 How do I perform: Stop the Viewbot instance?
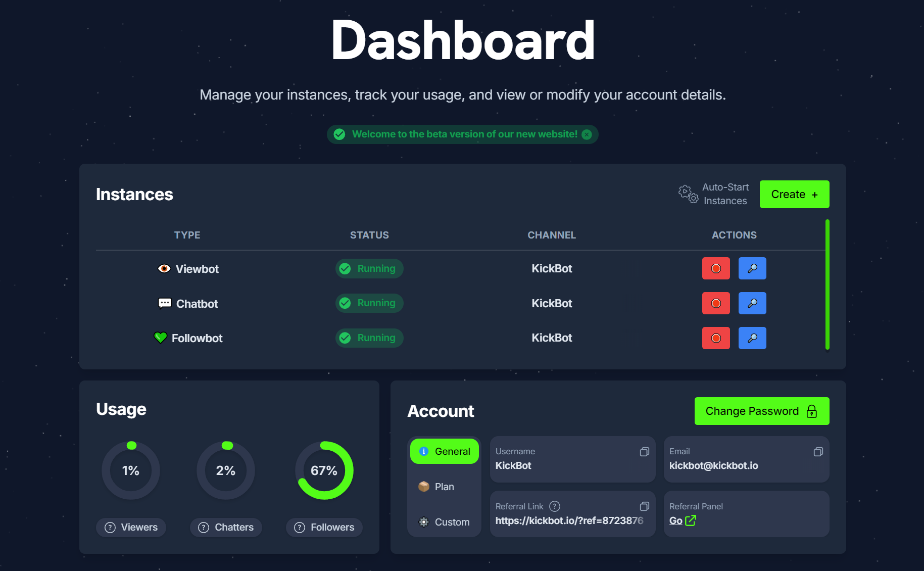[x=716, y=268]
